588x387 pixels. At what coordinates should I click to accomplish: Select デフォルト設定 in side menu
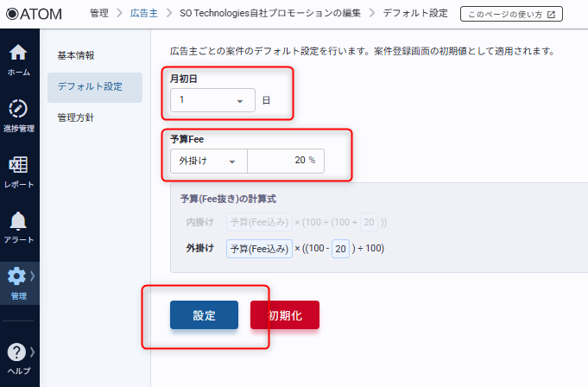click(90, 86)
